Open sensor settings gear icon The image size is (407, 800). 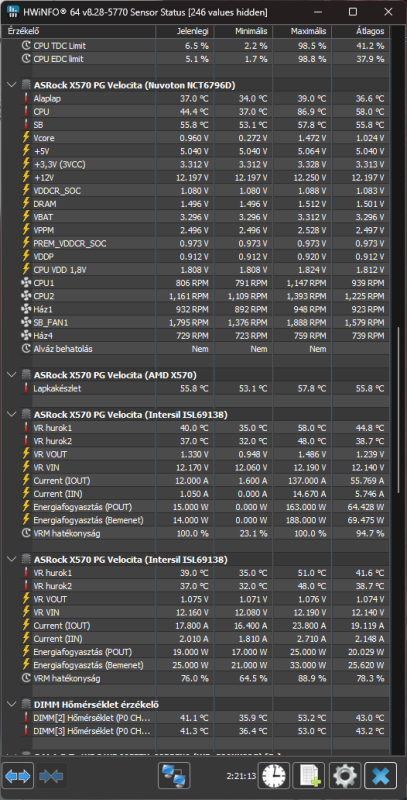345,776
